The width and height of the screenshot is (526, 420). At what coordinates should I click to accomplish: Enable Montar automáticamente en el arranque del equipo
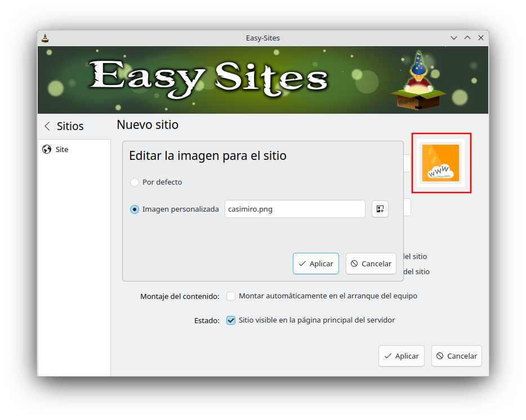231,296
